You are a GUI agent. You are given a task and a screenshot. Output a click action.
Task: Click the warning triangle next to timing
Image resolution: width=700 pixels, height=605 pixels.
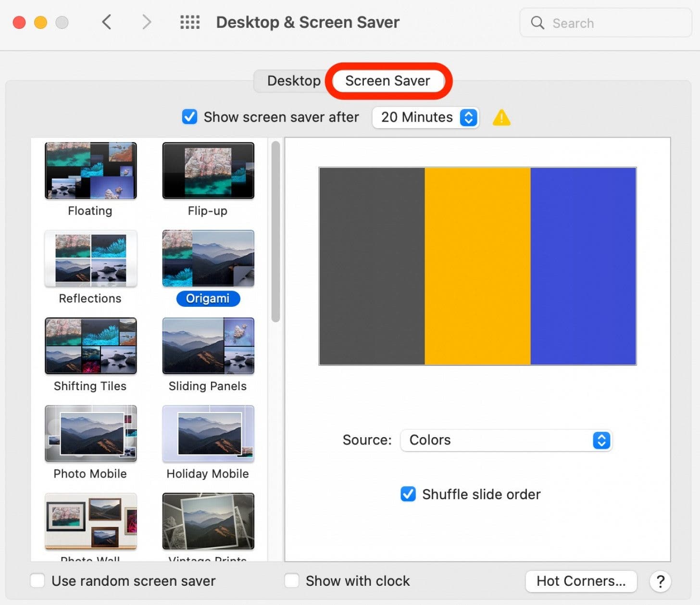501,117
